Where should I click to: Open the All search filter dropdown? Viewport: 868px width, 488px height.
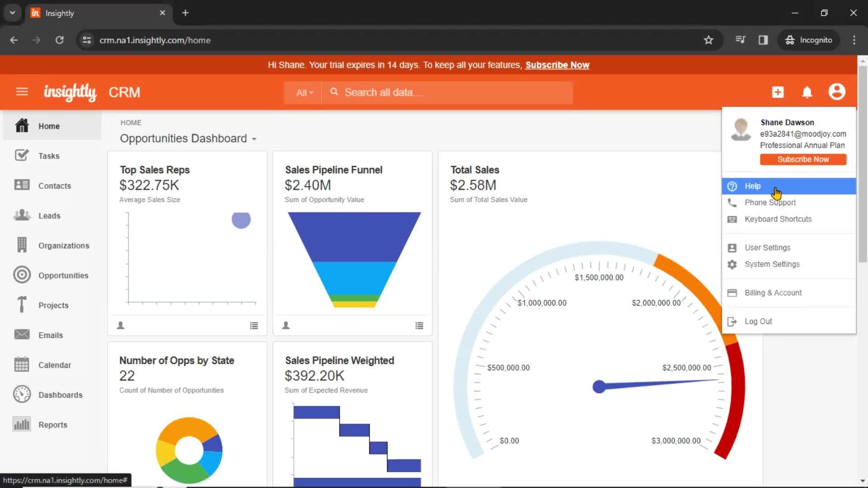(x=304, y=93)
